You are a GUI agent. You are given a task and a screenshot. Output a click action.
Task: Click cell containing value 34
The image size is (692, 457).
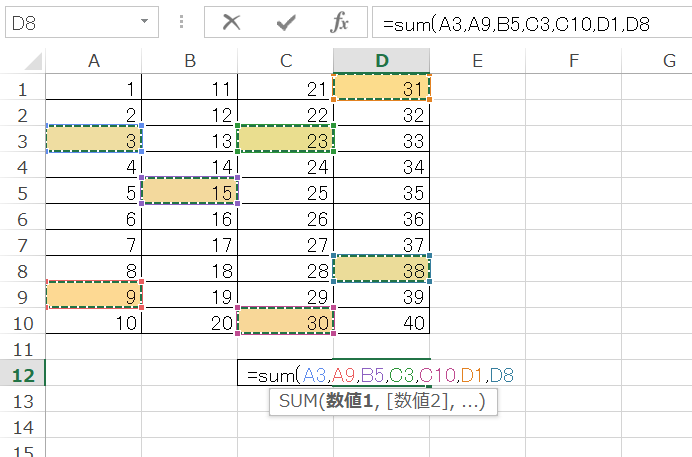382,165
